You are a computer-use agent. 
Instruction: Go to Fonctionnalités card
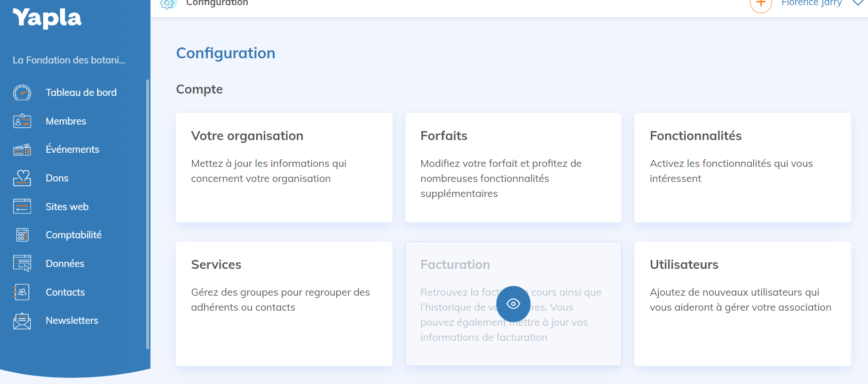pos(742,167)
